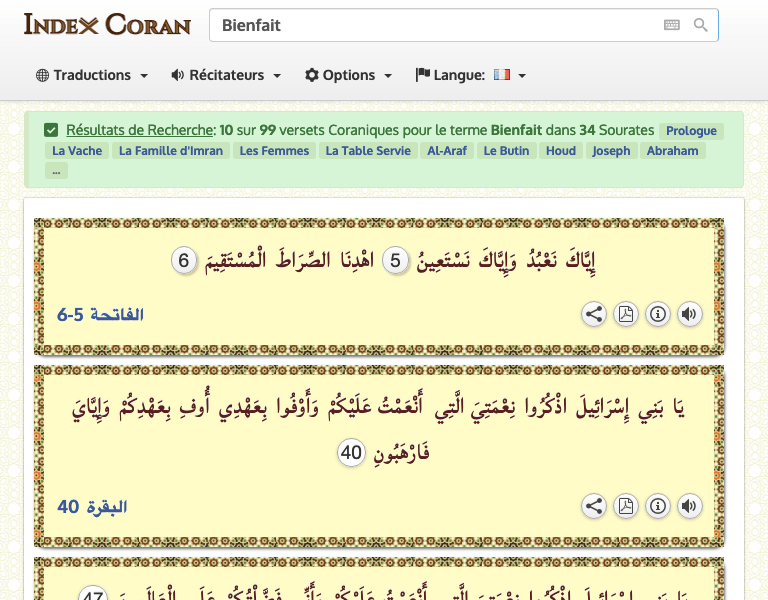Play audio for Al-Baqara verse 40
The height and width of the screenshot is (600, 768).
coord(689,507)
